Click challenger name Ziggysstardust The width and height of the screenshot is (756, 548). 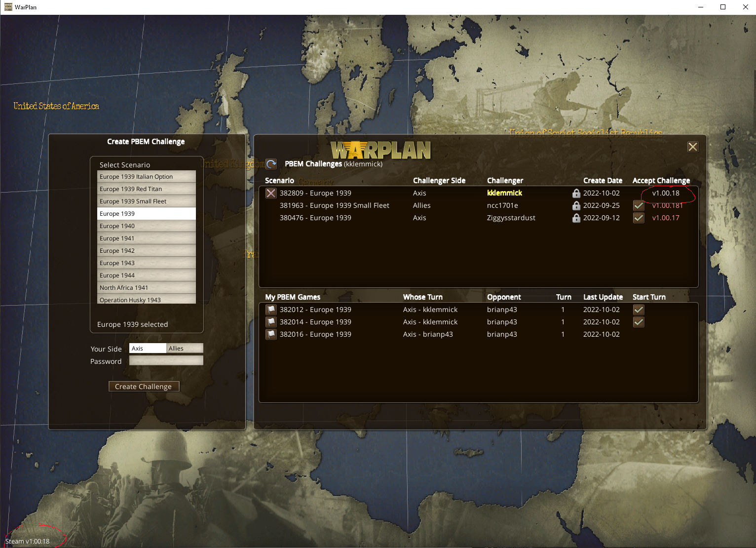pos(511,218)
